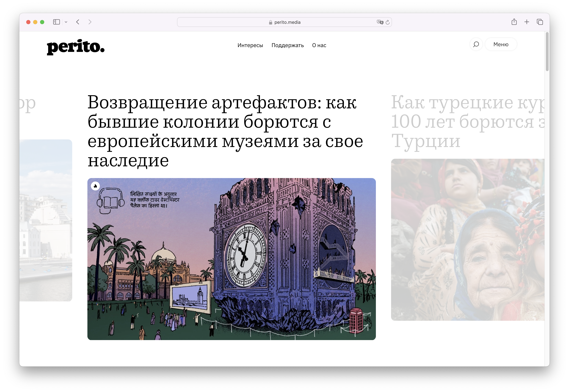Toggle the Safari sidebar icon
Screen dimensions: 569x392
tap(56, 22)
